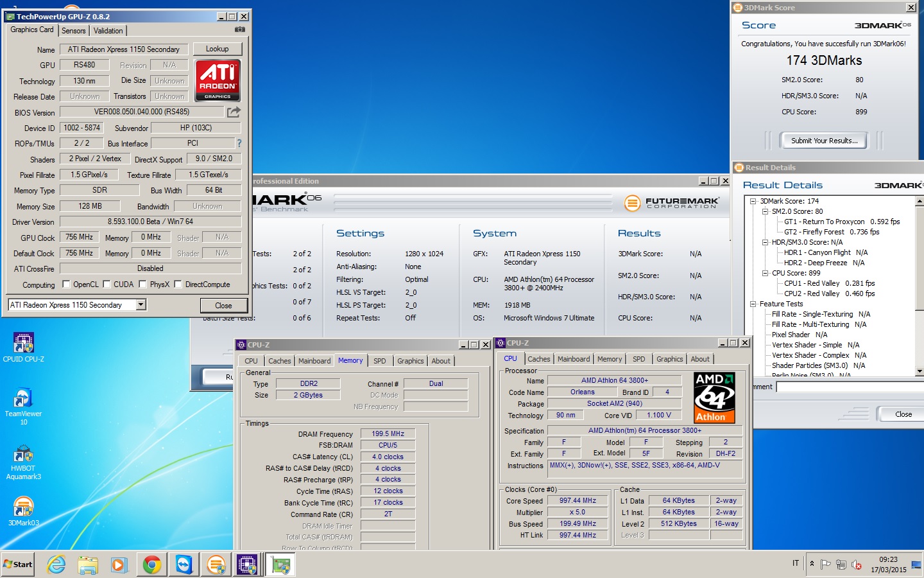Switch to the Validation tab in GPU-Z
This screenshot has height=578, width=924.
point(108,31)
